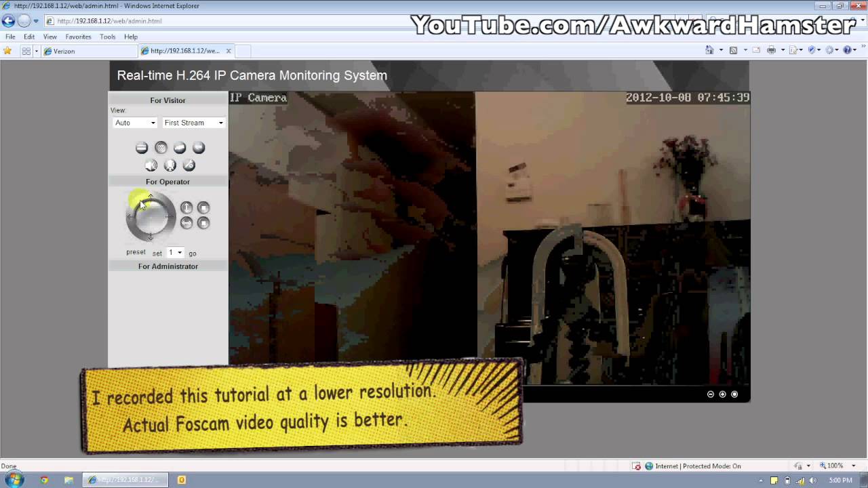868x488 pixels.
Task: Click the preset 'go' link
Action: click(193, 253)
